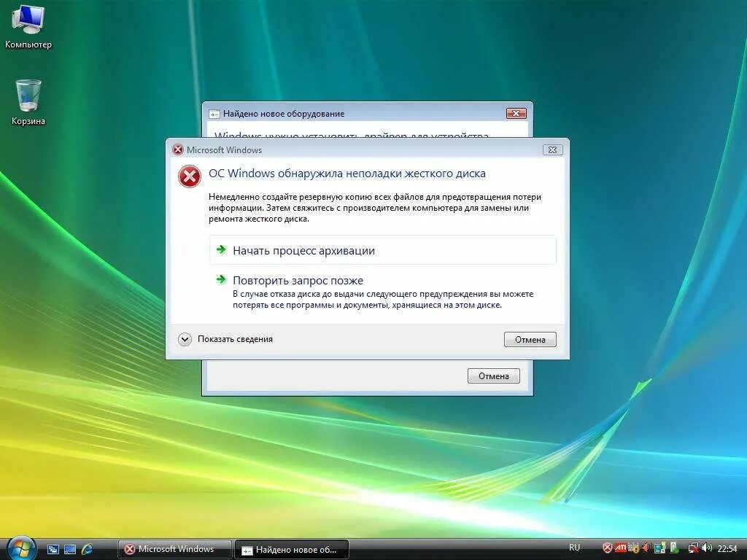The width and height of the screenshot is (747, 560).
Task: Choose Начать процесс архивации option
Action: (382, 250)
